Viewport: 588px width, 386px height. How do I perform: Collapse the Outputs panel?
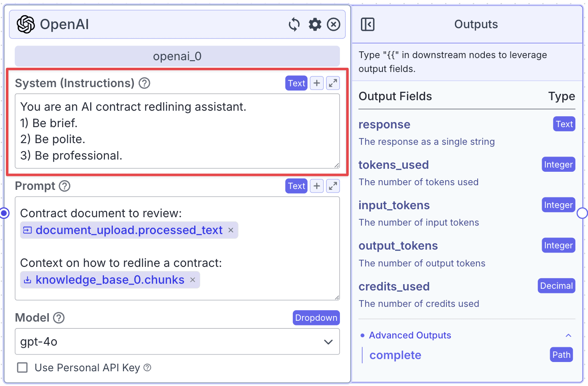368,24
